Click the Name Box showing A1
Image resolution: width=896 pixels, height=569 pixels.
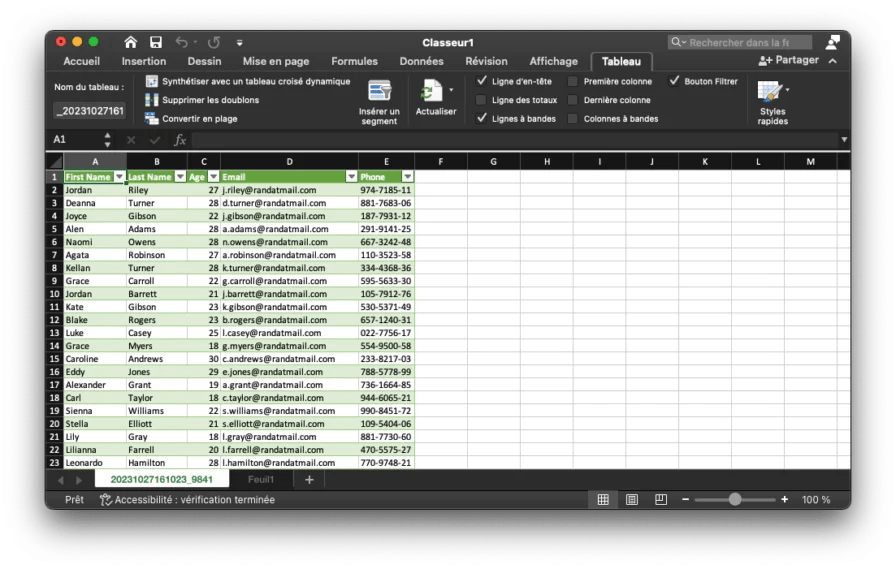click(x=77, y=139)
